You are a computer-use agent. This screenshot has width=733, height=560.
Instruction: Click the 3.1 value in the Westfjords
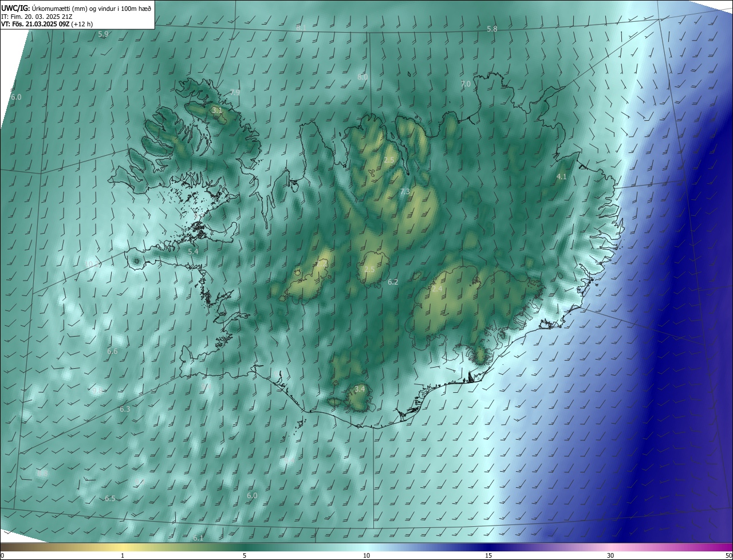pyautogui.click(x=216, y=109)
